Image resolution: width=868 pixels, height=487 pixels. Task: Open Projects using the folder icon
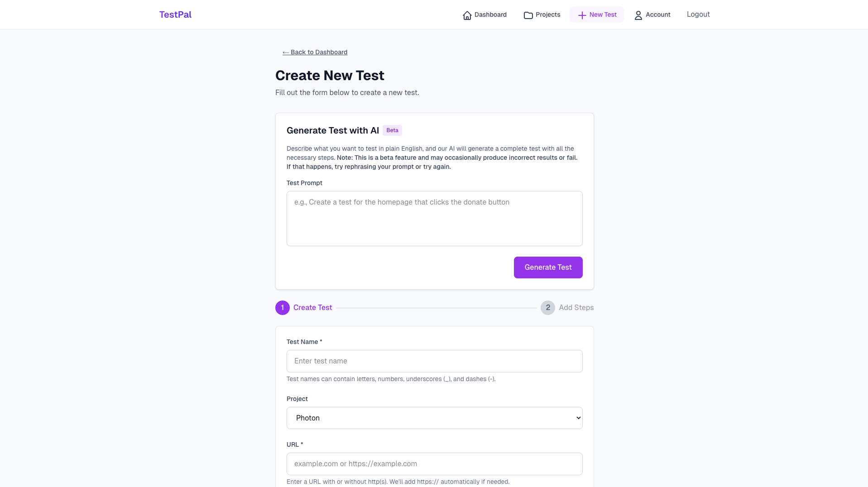coord(528,14)
